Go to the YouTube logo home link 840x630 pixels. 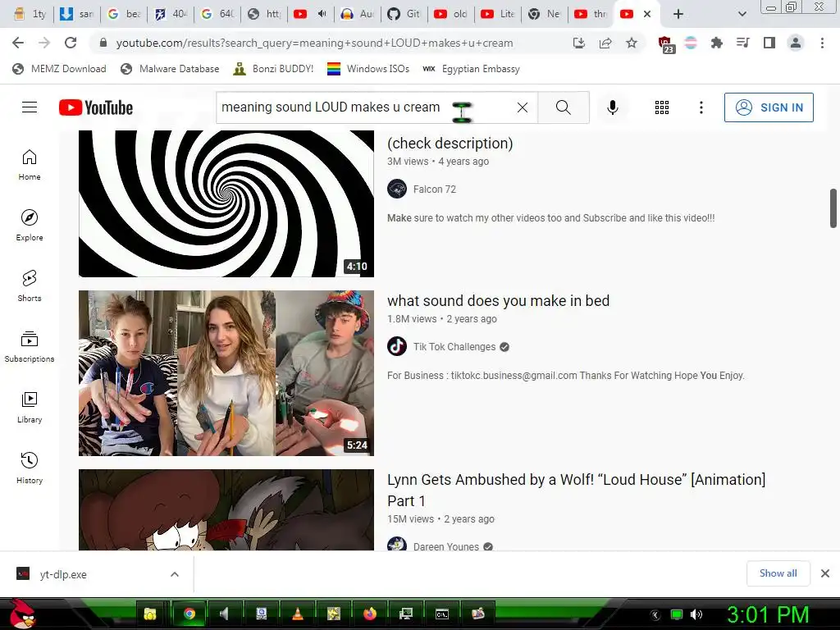(96, 107)
